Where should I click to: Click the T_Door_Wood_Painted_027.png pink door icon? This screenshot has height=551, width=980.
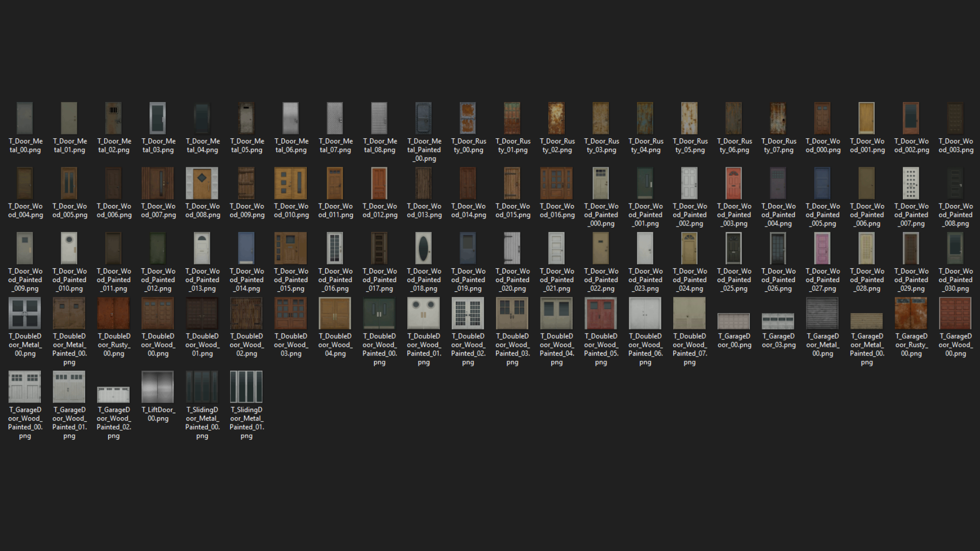[822, 248]
